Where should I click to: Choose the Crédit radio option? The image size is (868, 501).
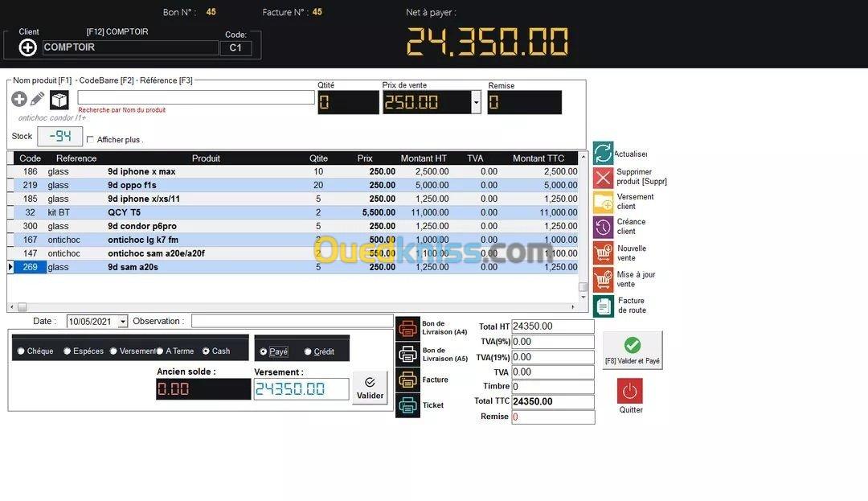(308, 351)
